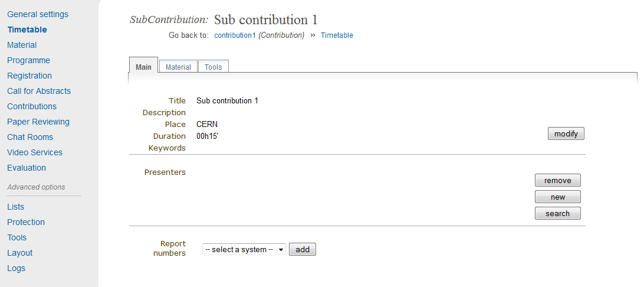Viewport: 644px width, 287px height.
Task: Switch to the Tools tab
Action: coord(213,67)
